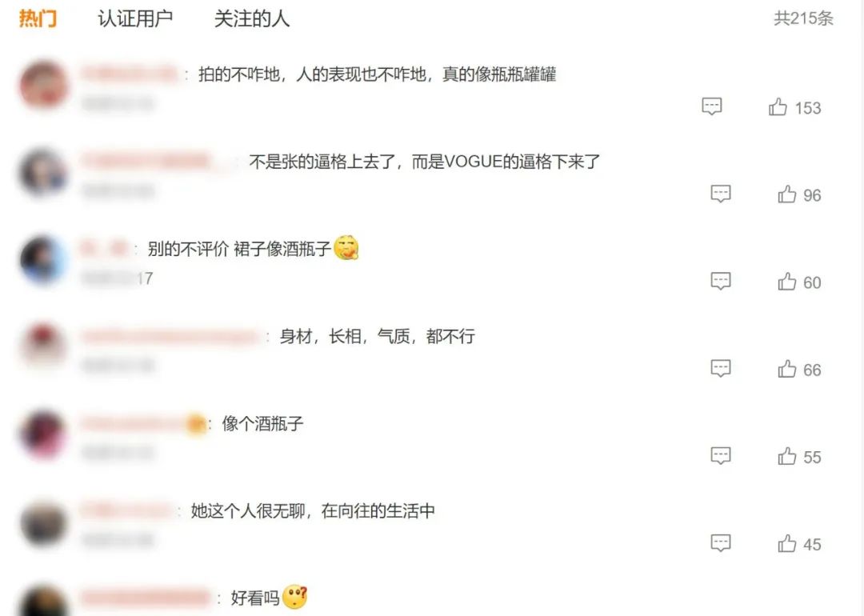The image size is (864, 616).
Task: Click the 共215条 comment count
Action: tap(803, 18)
